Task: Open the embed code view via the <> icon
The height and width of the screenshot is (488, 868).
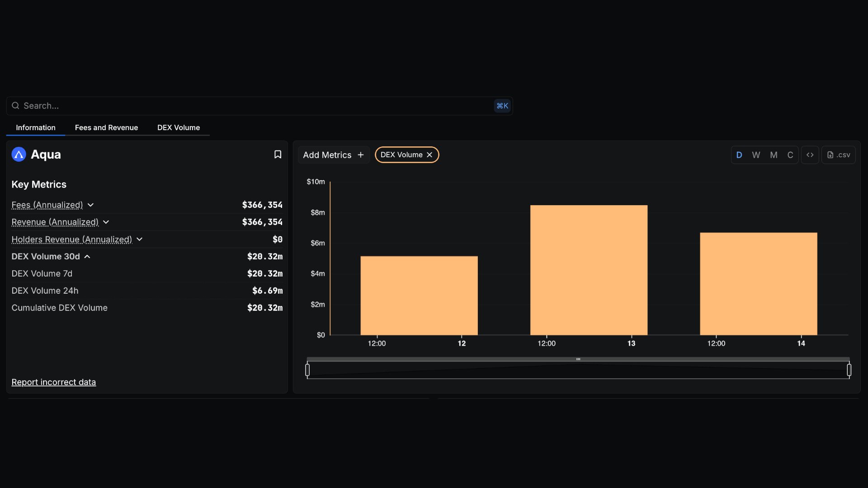Action: pyautogui.click(x=810, y=155)
